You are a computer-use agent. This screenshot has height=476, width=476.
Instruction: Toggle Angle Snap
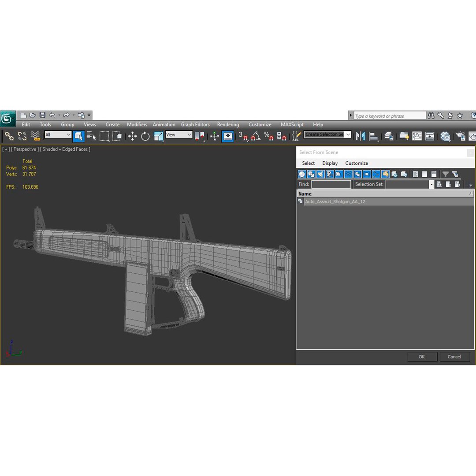click(256, 136)
